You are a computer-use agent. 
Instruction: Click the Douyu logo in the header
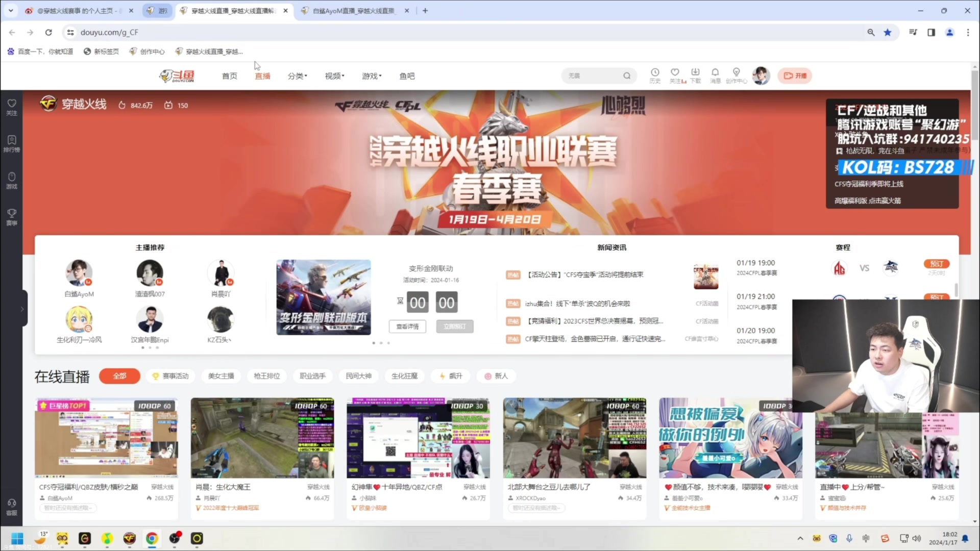pos(177,76)
